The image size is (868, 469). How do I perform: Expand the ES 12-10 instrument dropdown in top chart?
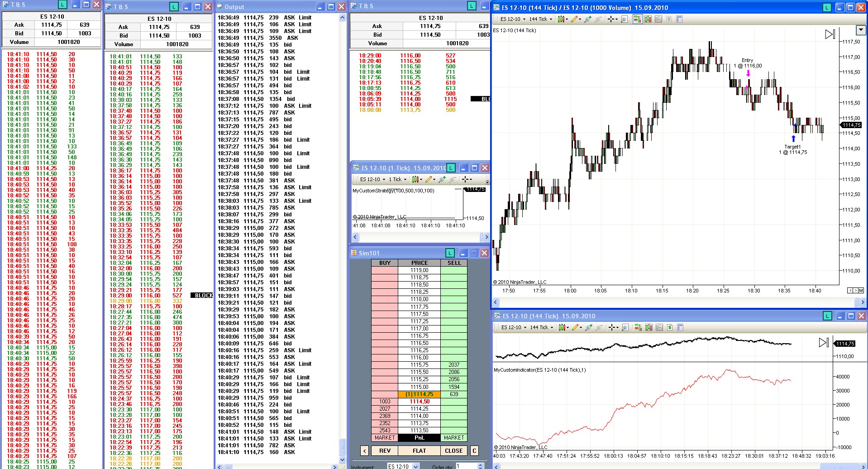513,19
